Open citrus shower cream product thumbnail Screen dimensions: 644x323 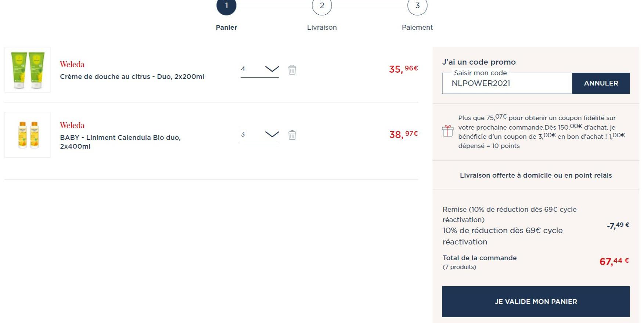[28, 70]
